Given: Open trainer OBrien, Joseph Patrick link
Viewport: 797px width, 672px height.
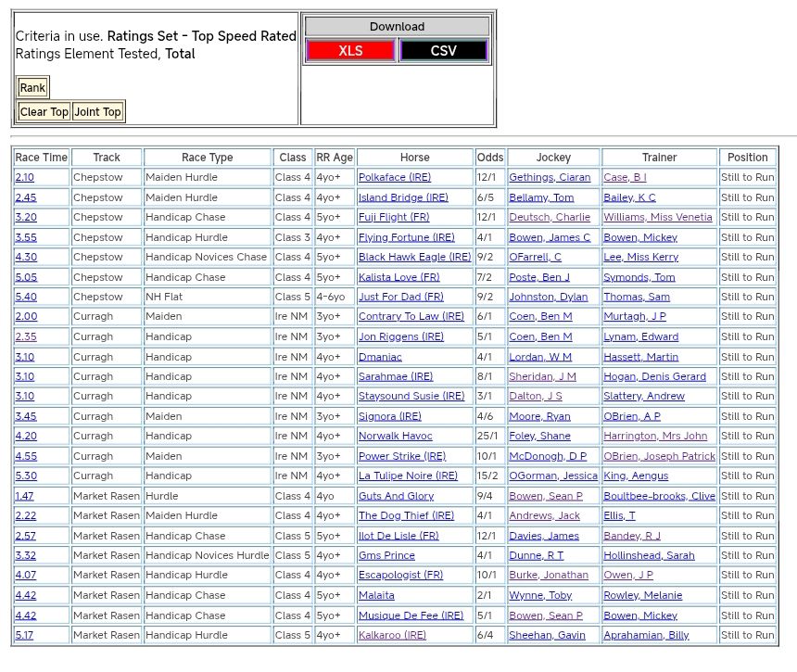Looking at the screenshot, I should click(x=659, y=457).
